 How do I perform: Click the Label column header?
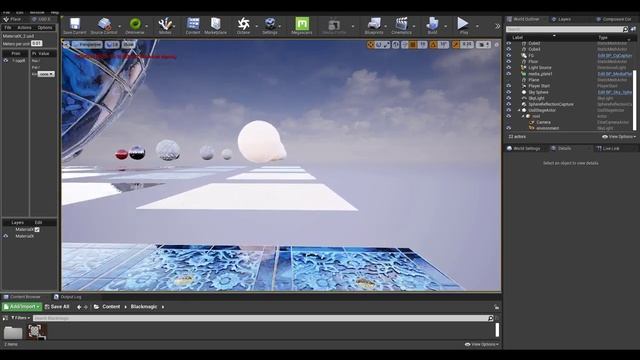tap(518, 37)
